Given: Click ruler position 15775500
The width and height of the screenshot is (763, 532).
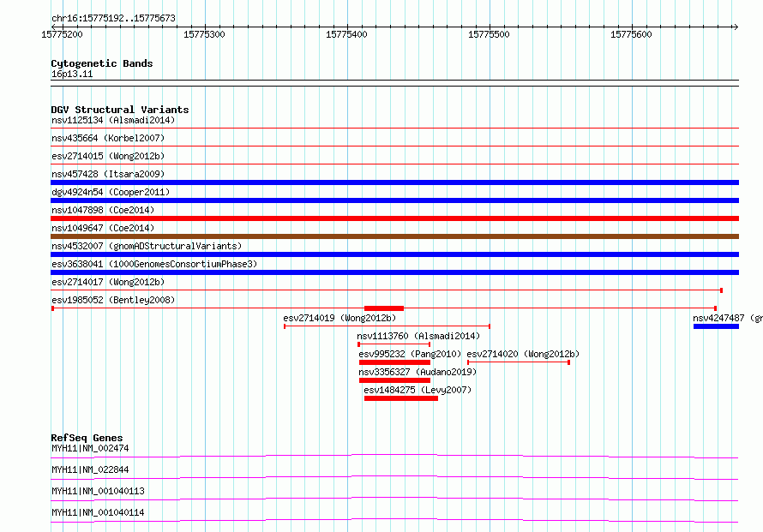Looking at the screenshot, I should tap(489, 34).
